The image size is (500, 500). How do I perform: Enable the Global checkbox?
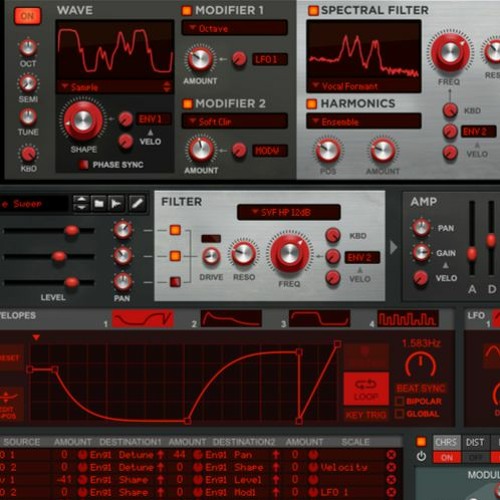coord(399,414)
